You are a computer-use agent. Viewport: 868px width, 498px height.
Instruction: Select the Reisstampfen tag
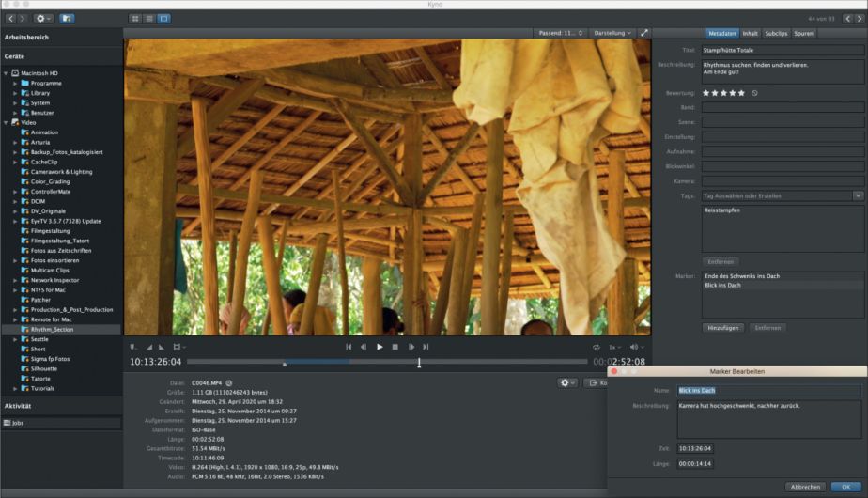click(x=721, y=210)
